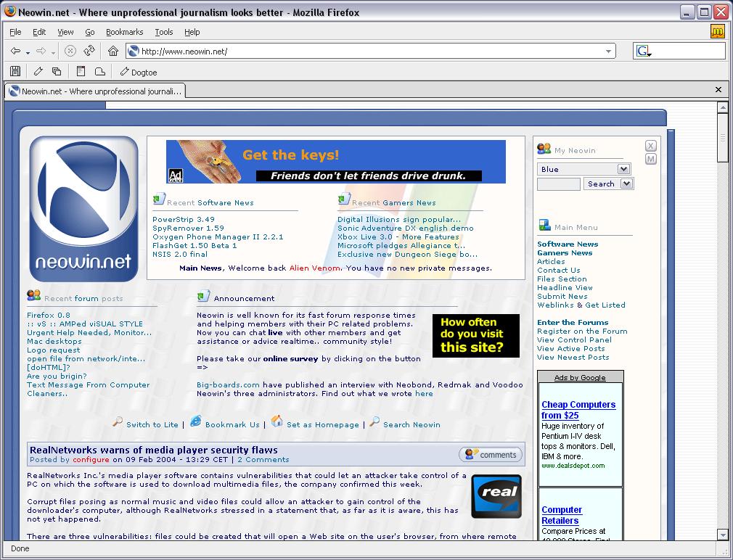Open the Edit menu
This screenshot has height=560, width=733.
pyautogui.click(x=38, y=32)
